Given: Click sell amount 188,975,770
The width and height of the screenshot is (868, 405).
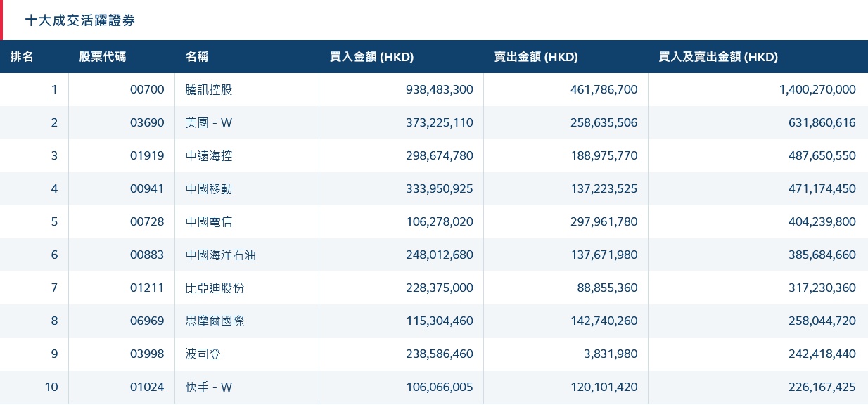Looking at the screenshot, I should [604, 155].
